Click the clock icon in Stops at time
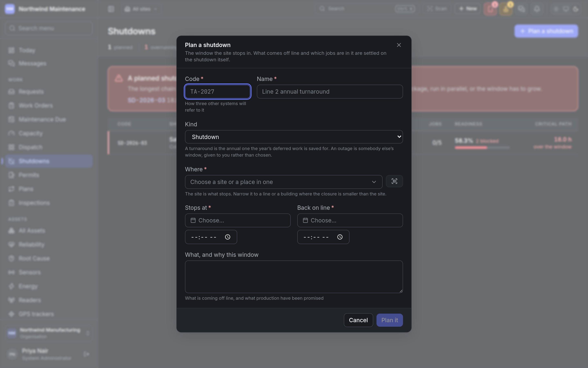 point(227,237)
